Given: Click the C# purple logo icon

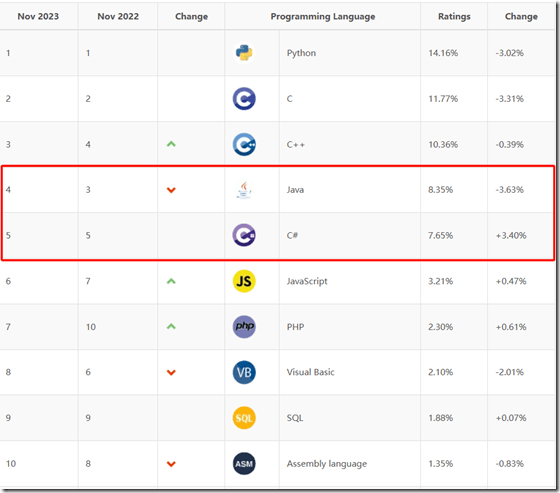Looking at the screenshot, I should pos(244,235).
